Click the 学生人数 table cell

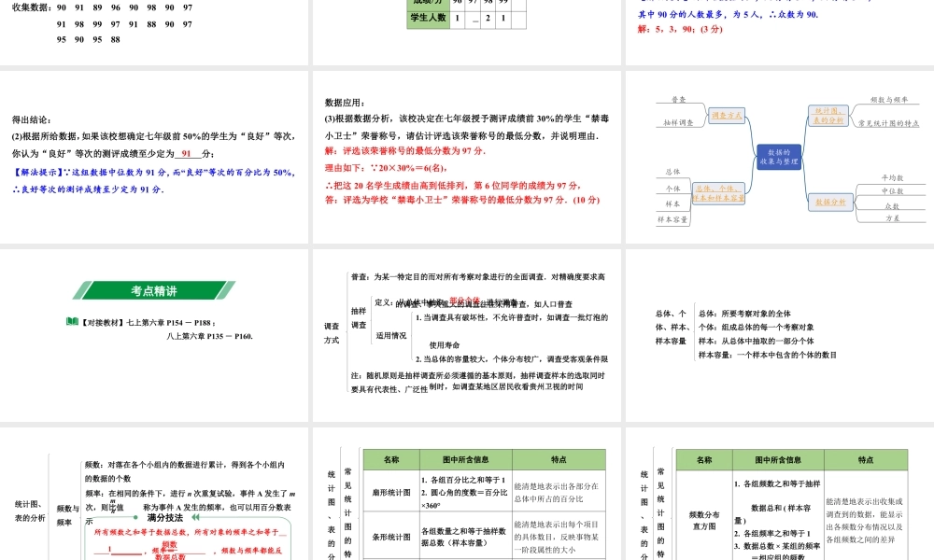coord(427,18)
